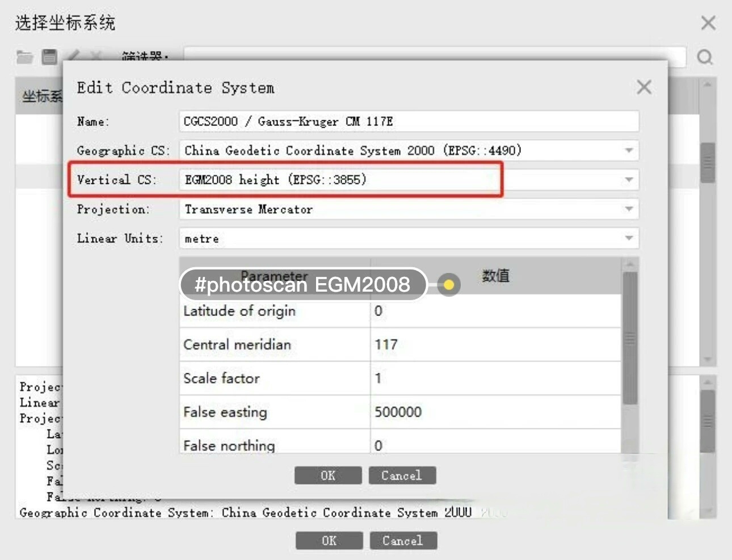Click the coordinate system list scrollbar thumb

point(708,163)
